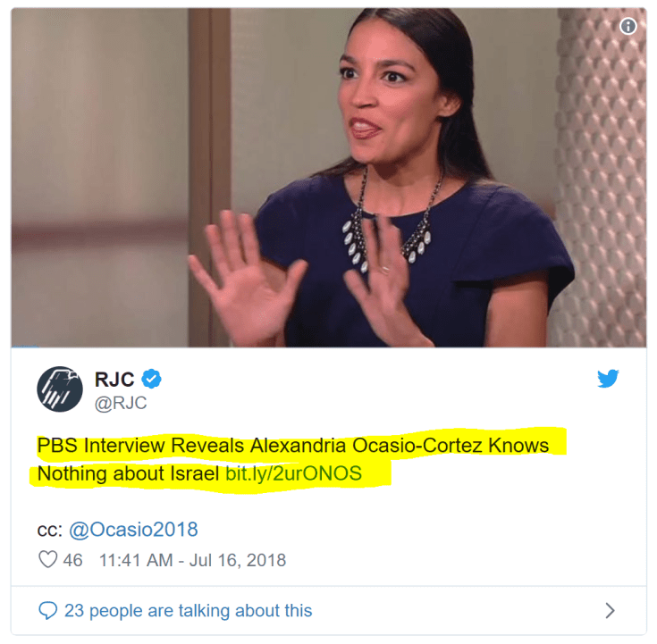The height and width of the screenshot is (644, 657).
Task: Open the @RJC handle
Action: click(121, 403)
